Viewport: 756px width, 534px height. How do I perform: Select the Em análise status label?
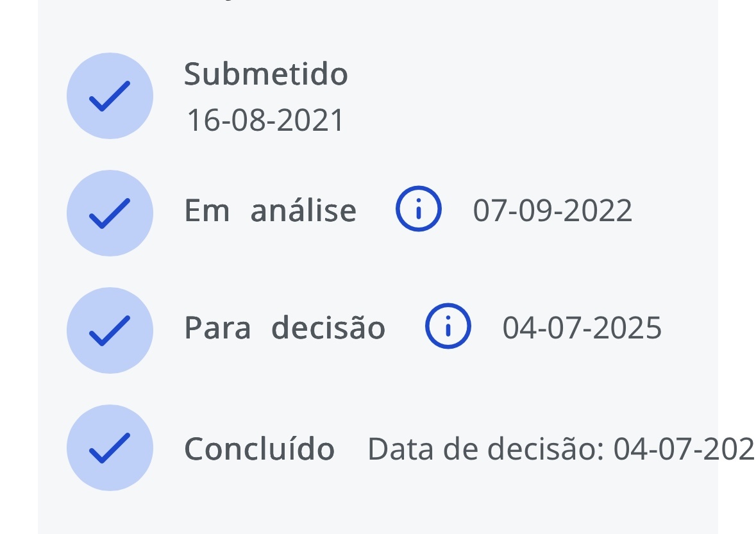coord(270,211)
